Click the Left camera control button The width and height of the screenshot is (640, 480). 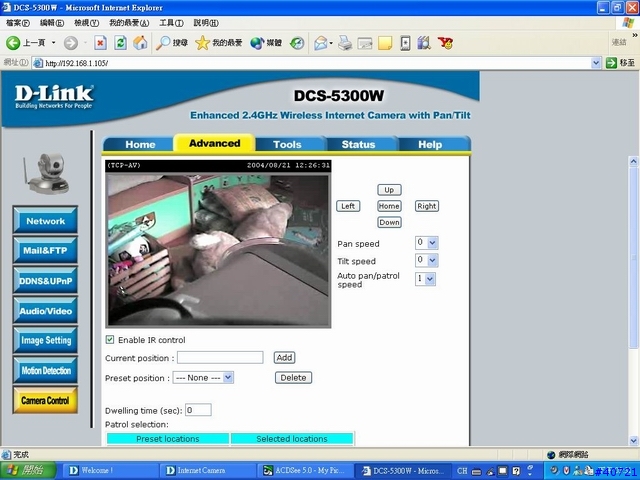pyautogui.click(x=348, y=206)
